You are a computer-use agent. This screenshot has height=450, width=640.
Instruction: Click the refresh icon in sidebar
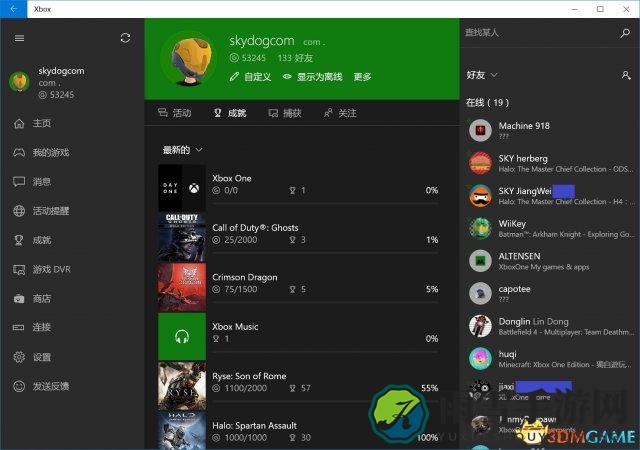tap(125, 38)
